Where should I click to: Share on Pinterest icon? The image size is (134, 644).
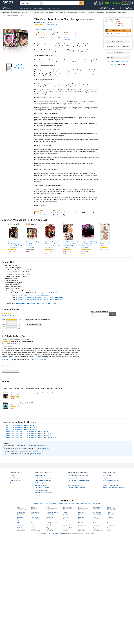pos(124,64)
